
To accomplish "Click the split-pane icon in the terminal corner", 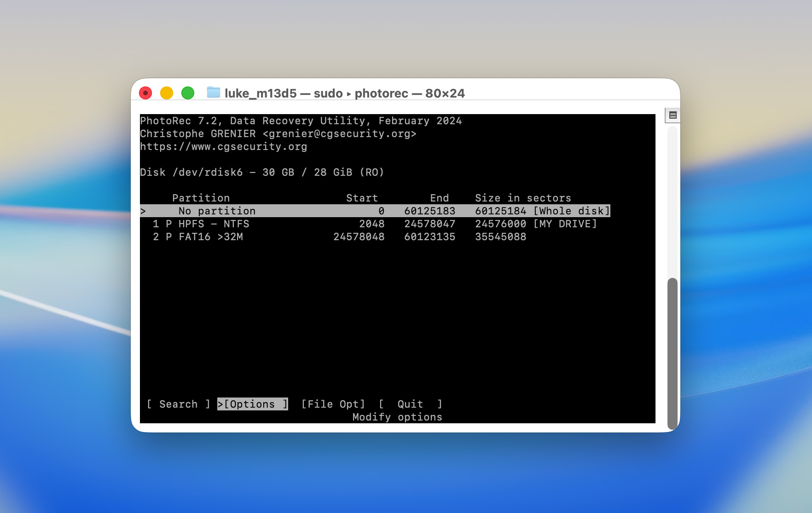I will click(x=672, y=115).
